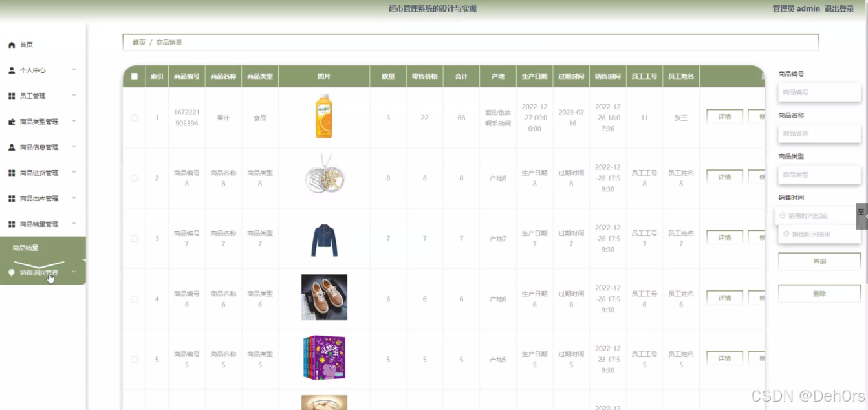The image size is (868, 410).
Task: Click the 退出登录 logout link
Action: pyautogui.click(x=840, y=9)
